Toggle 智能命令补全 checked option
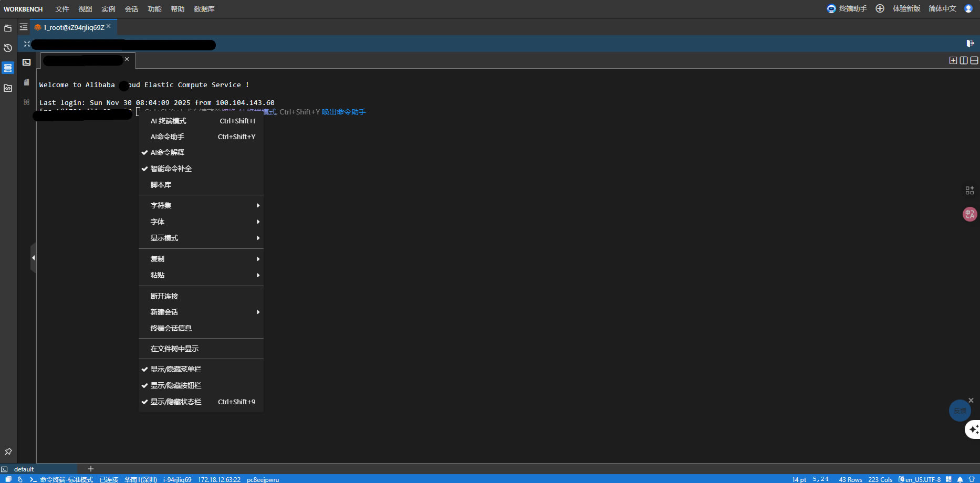Screen dimensions: 980x483 (201, 169)
